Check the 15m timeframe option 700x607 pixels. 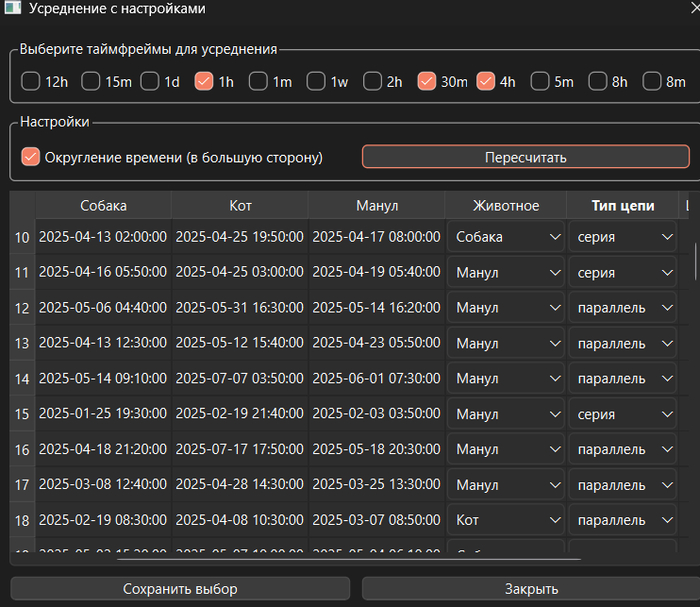(x=91, y=82)
